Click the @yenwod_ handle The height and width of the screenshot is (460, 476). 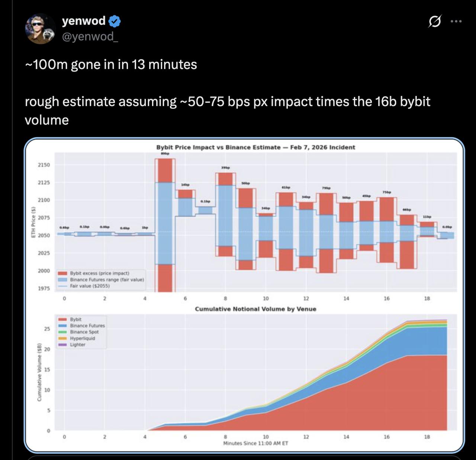[90, 36]
